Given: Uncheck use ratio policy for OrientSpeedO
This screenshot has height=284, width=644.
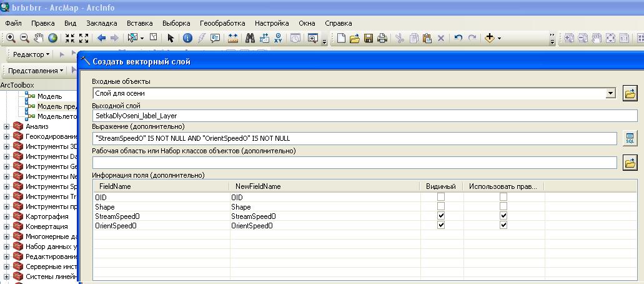Looking at the screenshot, I should coord(503,225).
